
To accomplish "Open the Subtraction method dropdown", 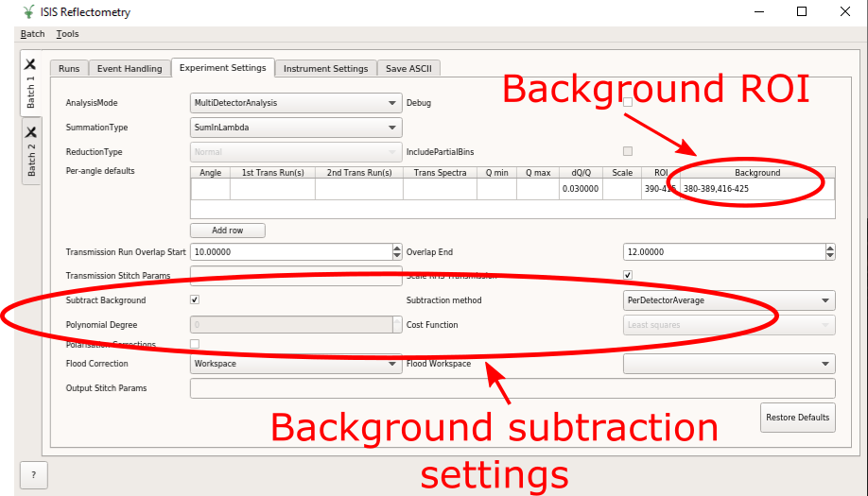I will [x=728, y=300].
